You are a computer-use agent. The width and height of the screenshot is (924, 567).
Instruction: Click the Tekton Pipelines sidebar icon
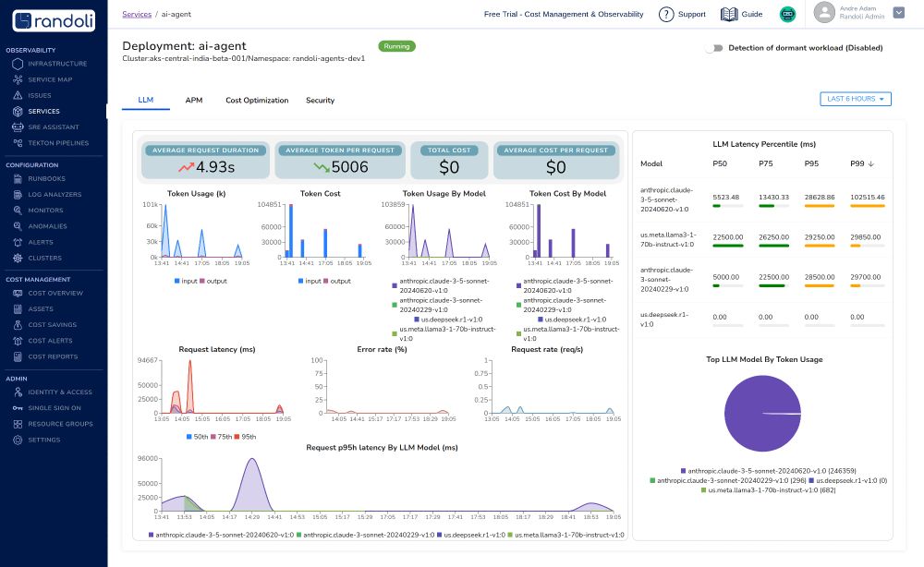(x=16, y=142)
